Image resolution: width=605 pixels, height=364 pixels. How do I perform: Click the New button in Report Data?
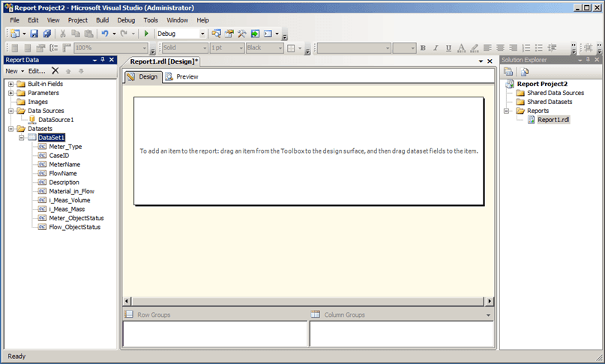(x=15, y=71)
